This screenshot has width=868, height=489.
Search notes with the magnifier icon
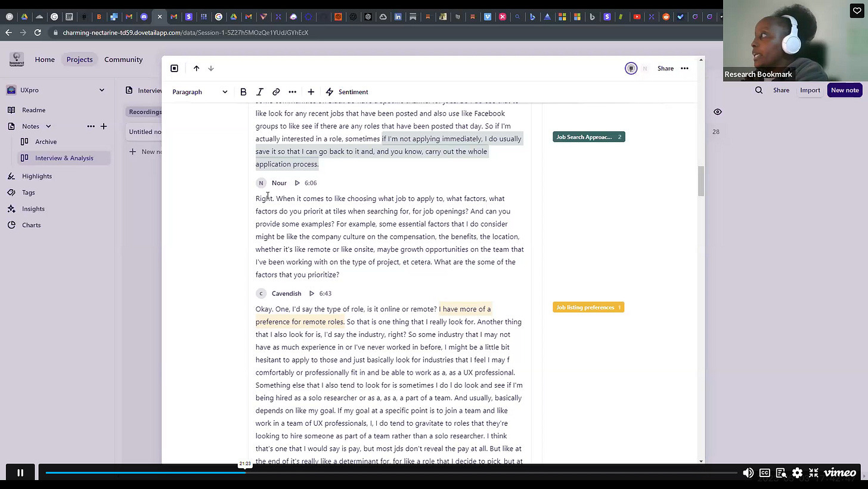[x=759, y=90]
